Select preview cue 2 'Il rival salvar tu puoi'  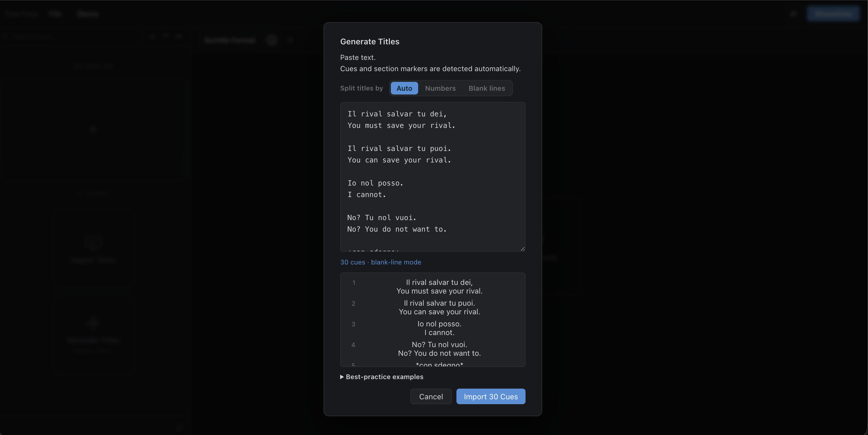(432, 307)
